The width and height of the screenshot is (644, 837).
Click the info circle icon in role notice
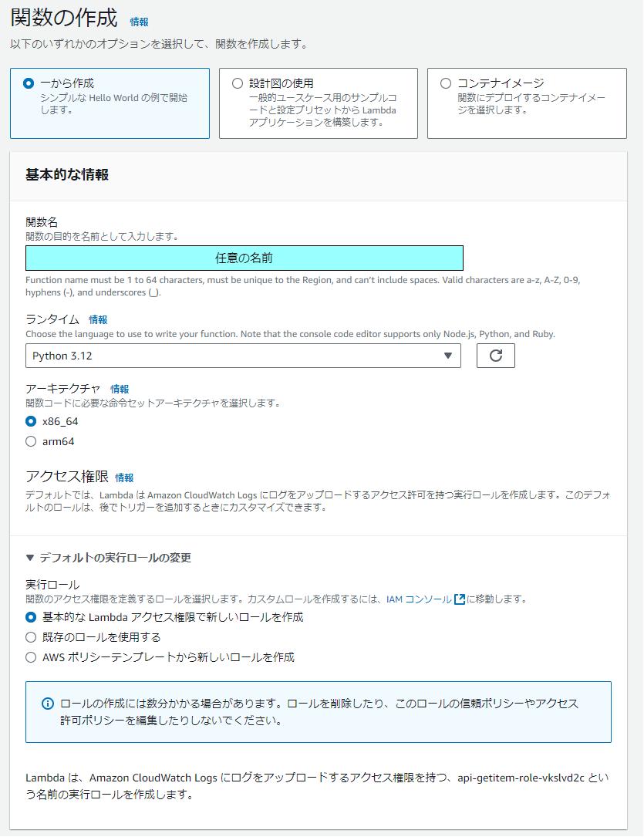pyautogui.click(x=48, y=704)
